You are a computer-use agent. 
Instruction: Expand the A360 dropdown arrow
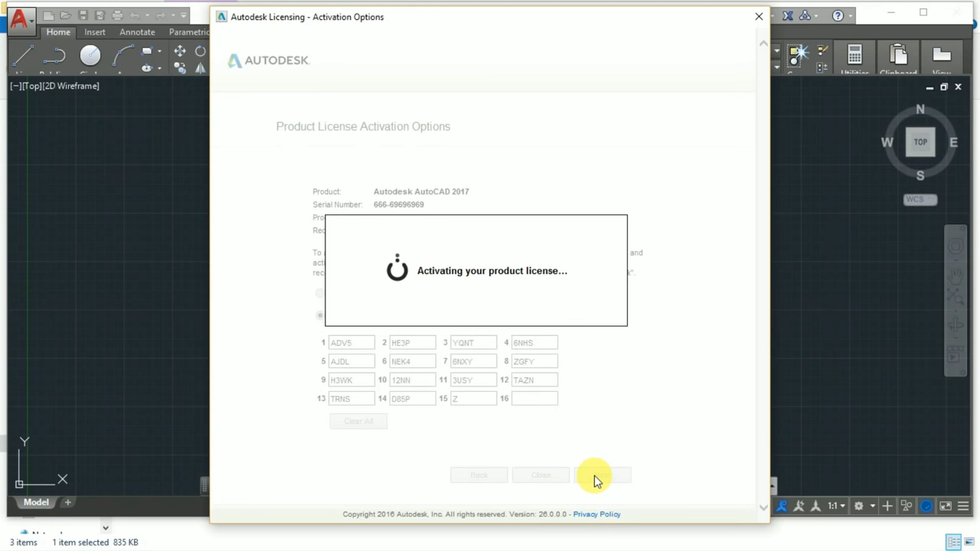pos(816,15)
